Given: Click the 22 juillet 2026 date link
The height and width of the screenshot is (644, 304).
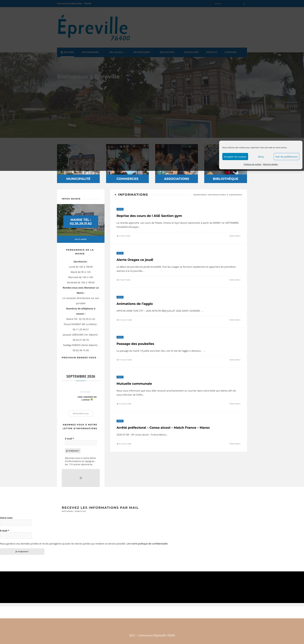Looking at the screenshot, I should pos(125,320).
